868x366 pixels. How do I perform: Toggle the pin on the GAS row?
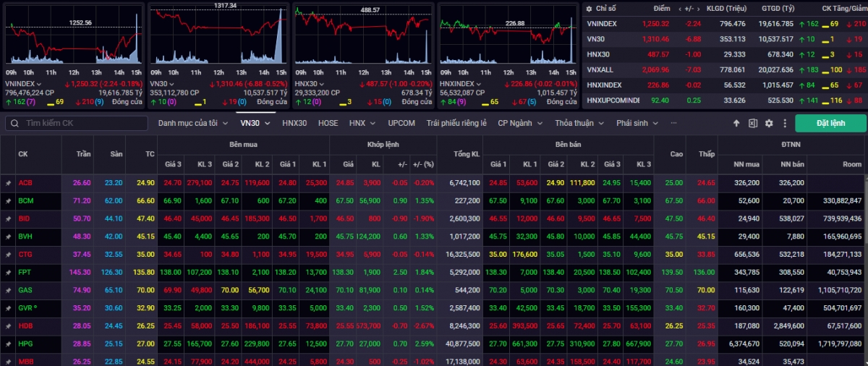[8, 290]
